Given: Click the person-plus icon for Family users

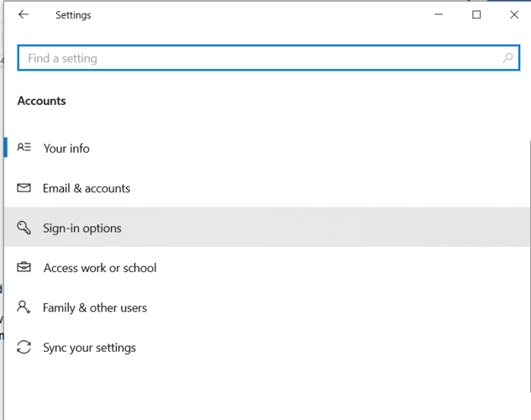Looking at the screenshot, I should click(24, 307).
